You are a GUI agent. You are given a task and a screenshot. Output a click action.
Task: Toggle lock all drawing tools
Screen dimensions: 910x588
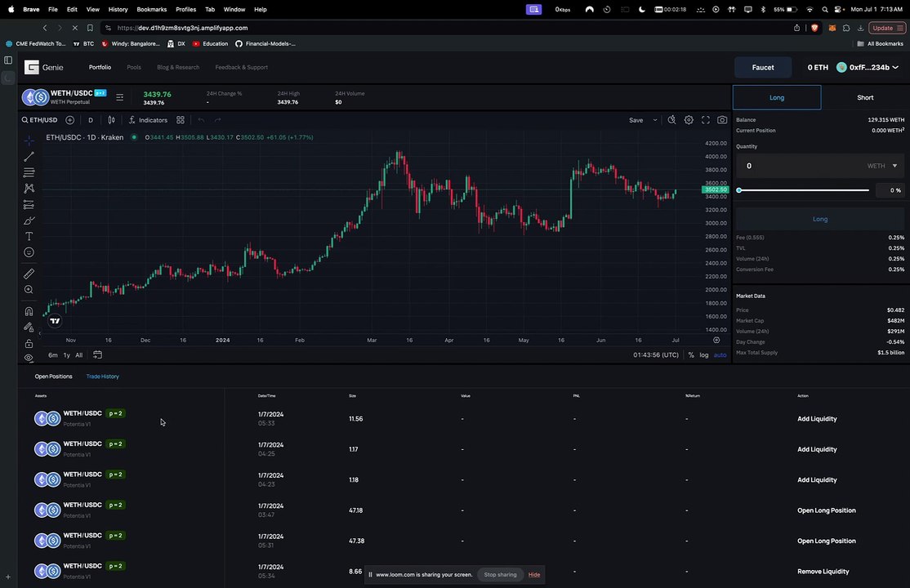[29, 344]
